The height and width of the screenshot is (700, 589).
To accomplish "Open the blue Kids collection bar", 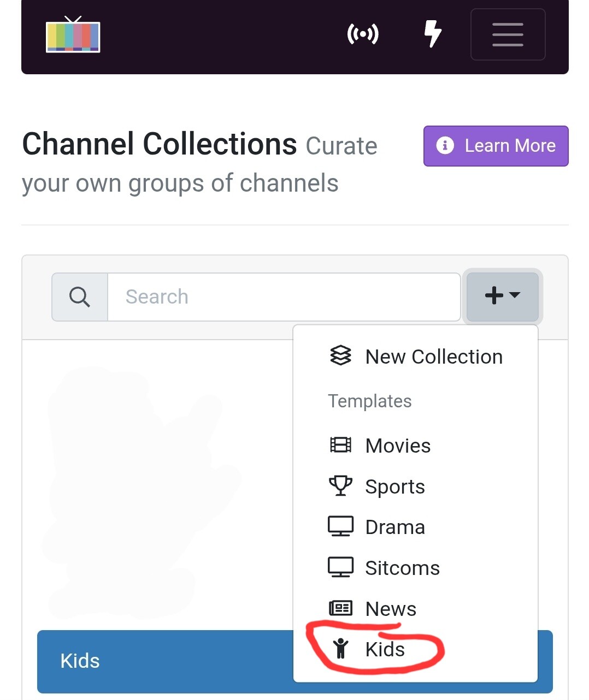I will point(164,661).
